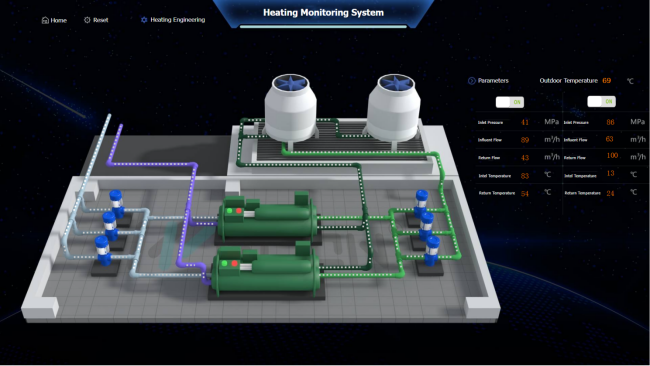The image size is (650, 366).
Task: Select the right cooling tower fan
Action: click(x=395, y=82)
